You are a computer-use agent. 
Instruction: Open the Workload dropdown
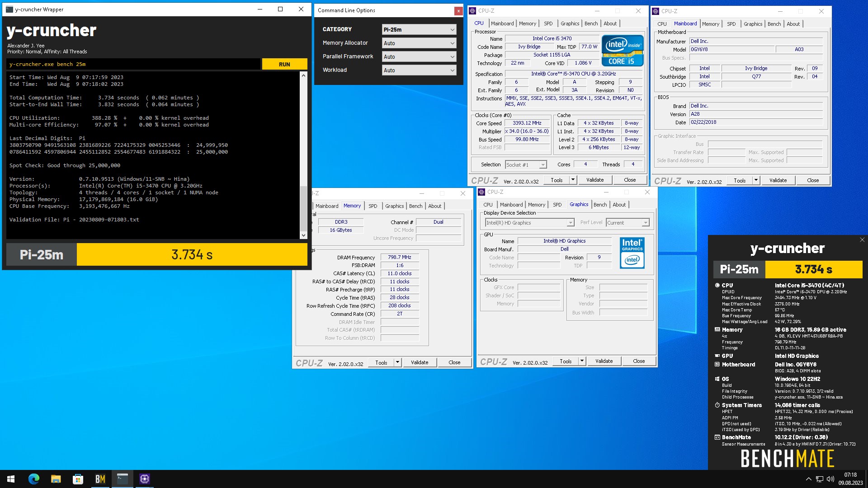pos(419,70)
